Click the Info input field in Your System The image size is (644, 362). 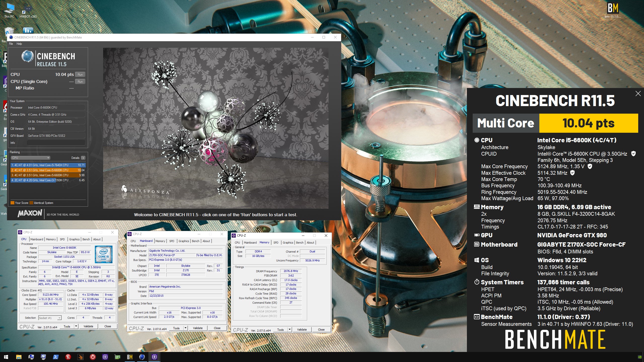click(x=56, y=143)
